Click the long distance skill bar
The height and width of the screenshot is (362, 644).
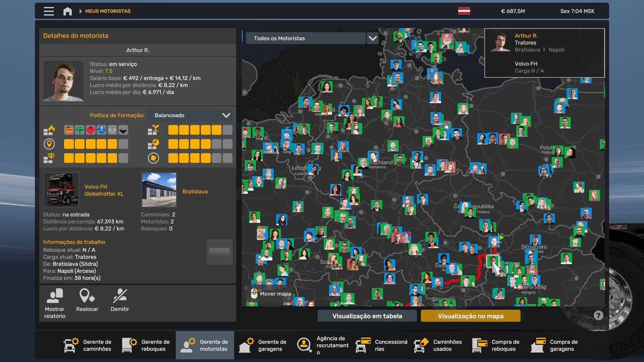pyautogui.click(x=96, y=144)
